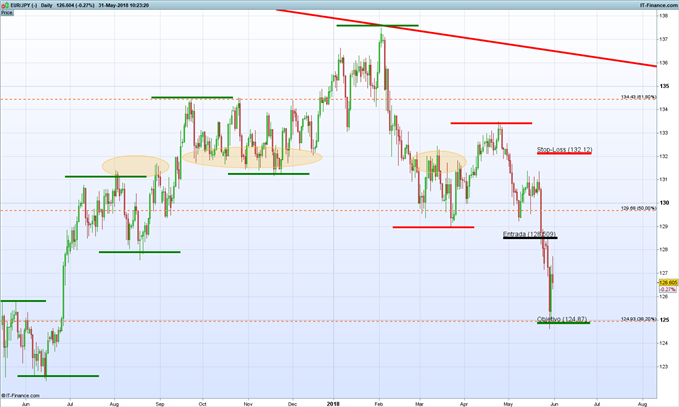Select the long red descending trendline
The height and width of the screenshot is (407, 679).
click(467, 38)
